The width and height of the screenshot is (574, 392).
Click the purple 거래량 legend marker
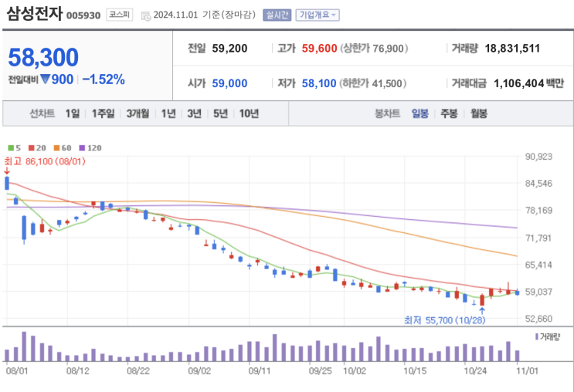point(537,336)
